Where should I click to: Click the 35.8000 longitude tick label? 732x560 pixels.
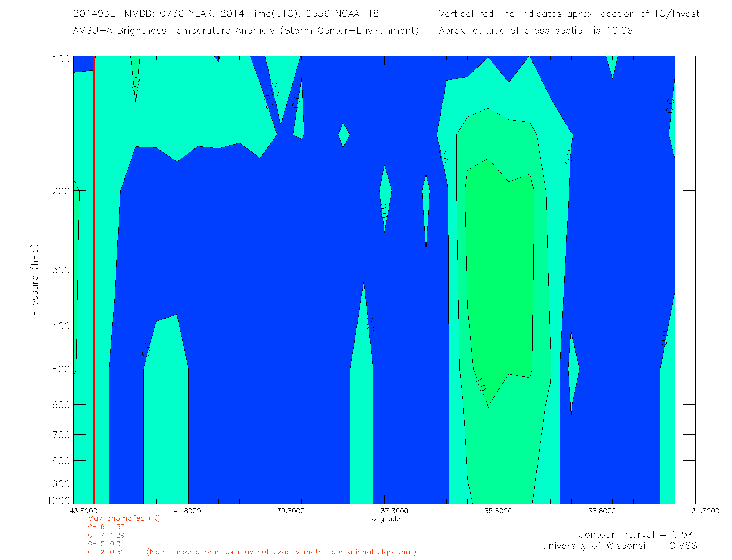tap(498, 511)
